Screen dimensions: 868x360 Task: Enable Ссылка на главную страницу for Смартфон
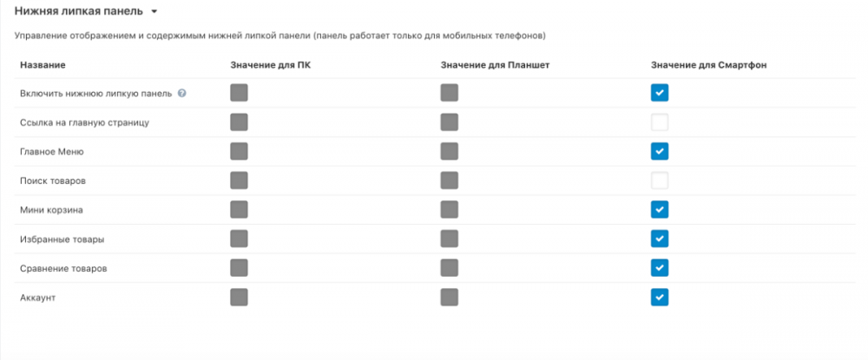point(660,122)
